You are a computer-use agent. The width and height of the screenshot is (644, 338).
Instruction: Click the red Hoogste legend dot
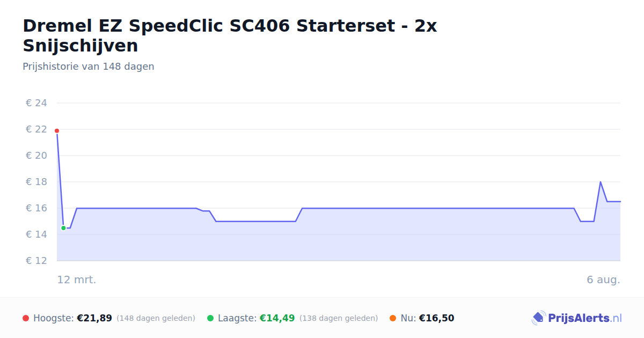tap(26, 318)
